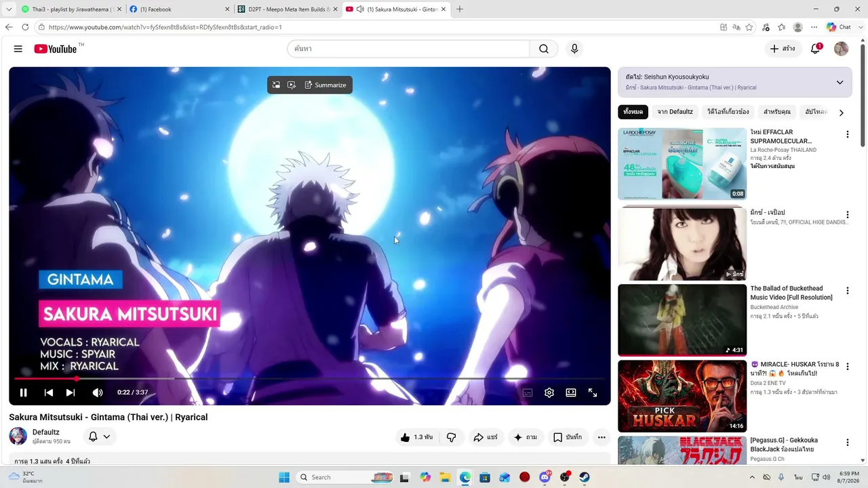Show more filter chips with the arrow
Screen dimensions: 868x488
(842, 113)
